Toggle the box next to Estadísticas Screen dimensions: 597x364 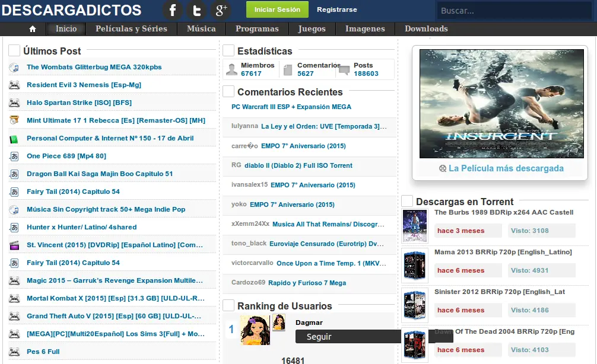coord(228,50)
